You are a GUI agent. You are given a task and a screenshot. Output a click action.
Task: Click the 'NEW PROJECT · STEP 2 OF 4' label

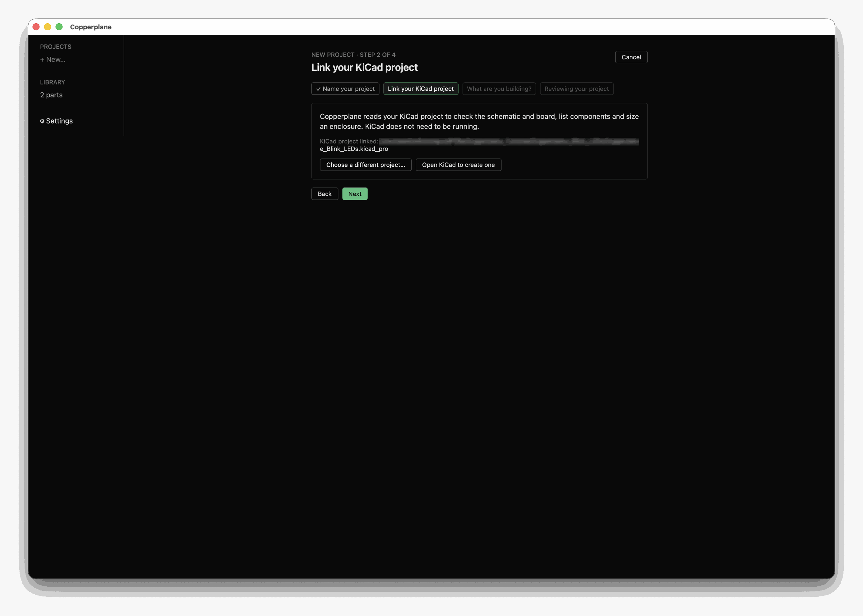click(353, 55)
